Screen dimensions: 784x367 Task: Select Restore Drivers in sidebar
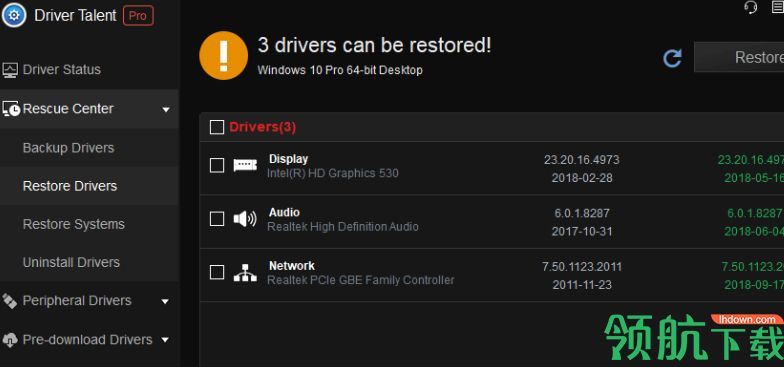coord(70,186)
